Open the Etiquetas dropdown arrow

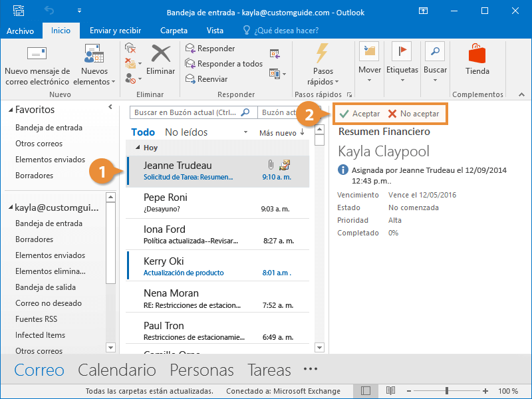click(402, 80)
